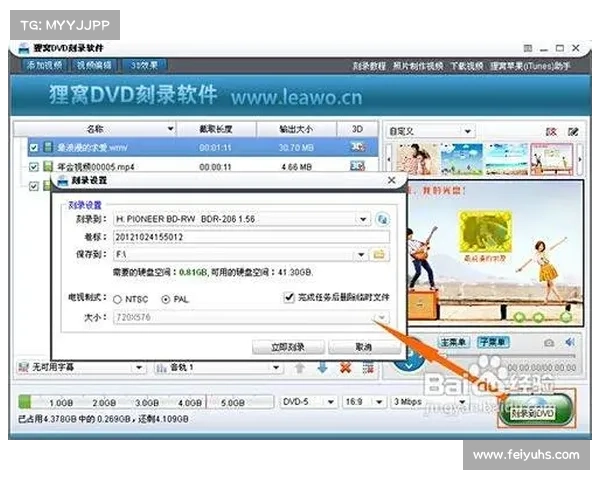The height and width of the screenshot is (480, 600).
Task: Click the 取消 button
Action: click(x=363, y=347)
